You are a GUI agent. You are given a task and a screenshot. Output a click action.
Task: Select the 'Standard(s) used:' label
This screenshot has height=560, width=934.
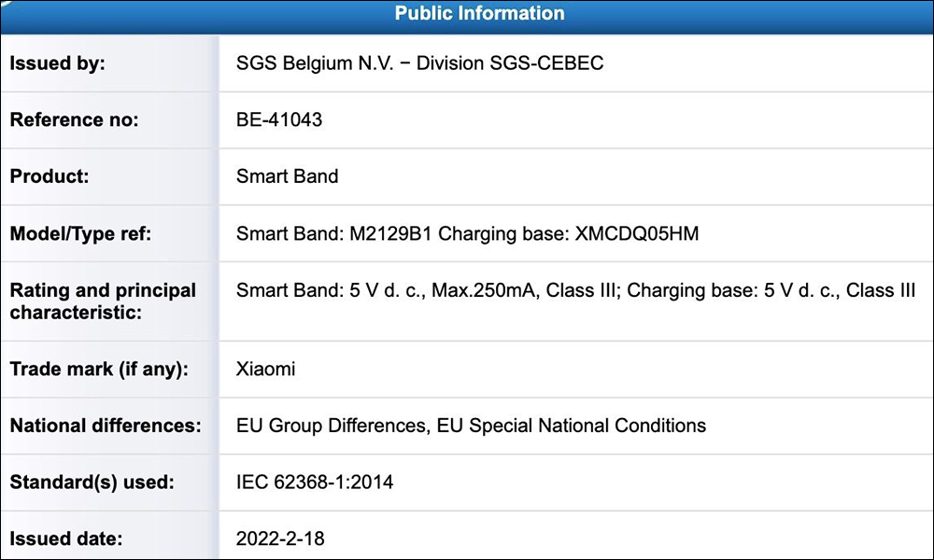coord(92,482)
